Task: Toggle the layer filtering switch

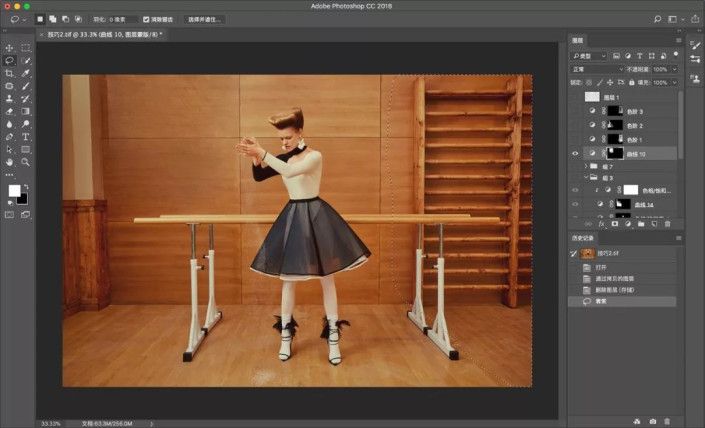Action: pyautogui.click(x=676, y=55)
